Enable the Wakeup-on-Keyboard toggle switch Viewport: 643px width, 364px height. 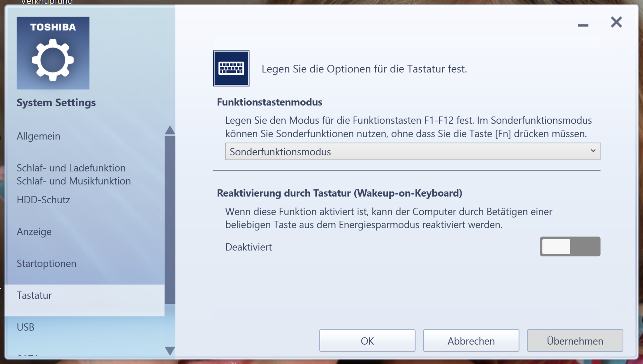(x=570, y=246)
